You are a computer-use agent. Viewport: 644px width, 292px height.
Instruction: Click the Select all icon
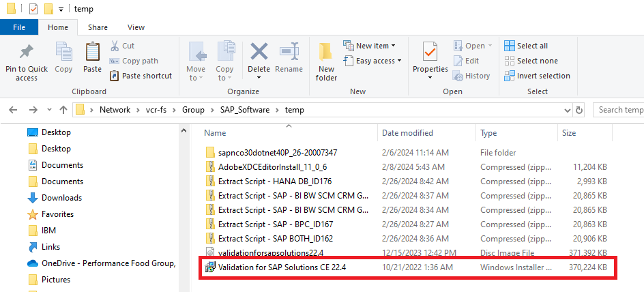[510, 46]
